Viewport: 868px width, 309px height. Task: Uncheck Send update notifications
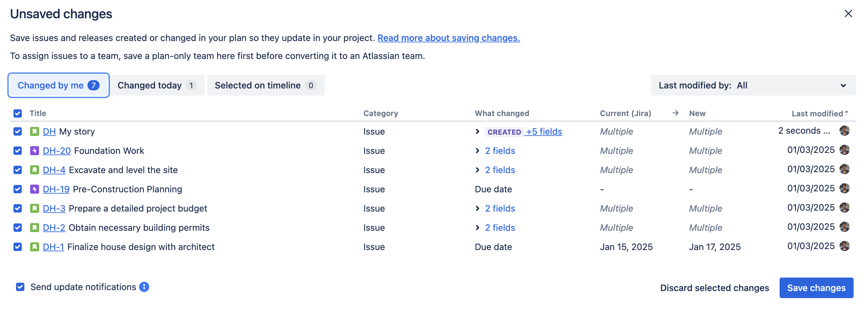[x=20, y=287]
